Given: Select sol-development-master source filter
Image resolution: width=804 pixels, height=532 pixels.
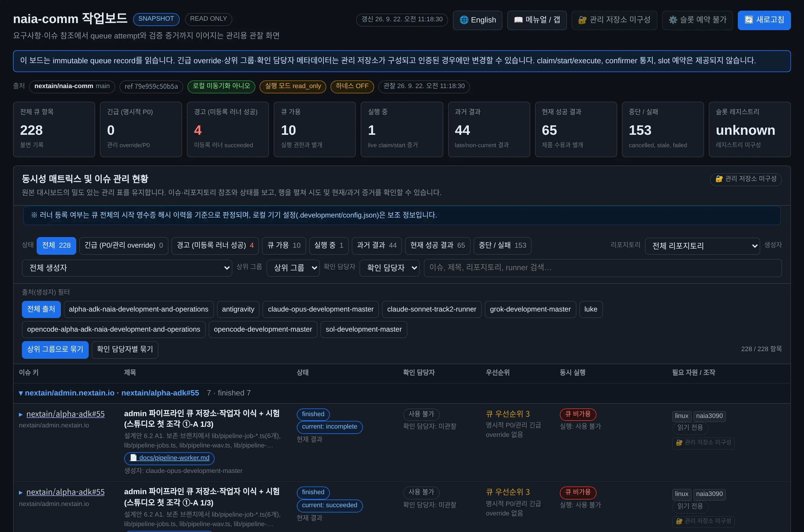Looking at the screenshot, I should click(364, 330).
